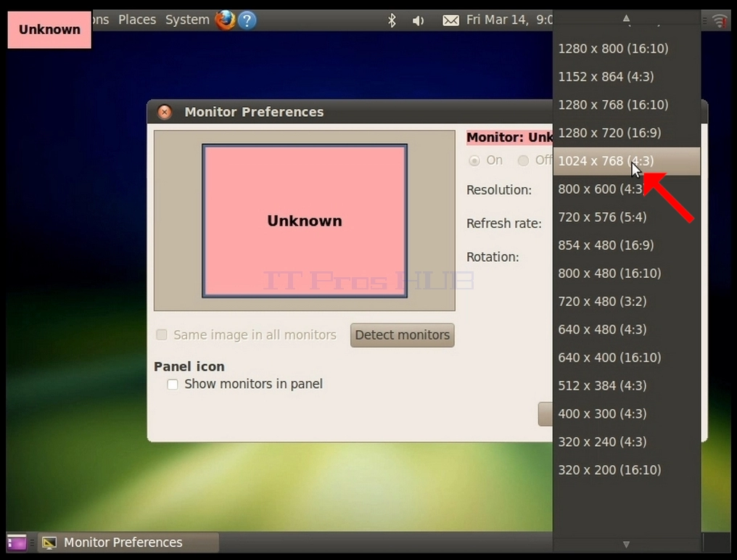Select 1280 x 800 (16:10) resolution

(x=627, y=49)
